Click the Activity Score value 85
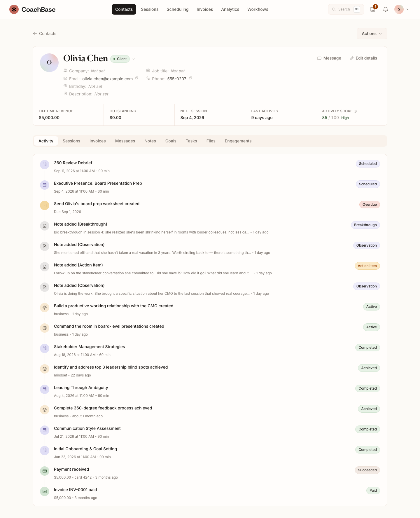 click(325, 118)
